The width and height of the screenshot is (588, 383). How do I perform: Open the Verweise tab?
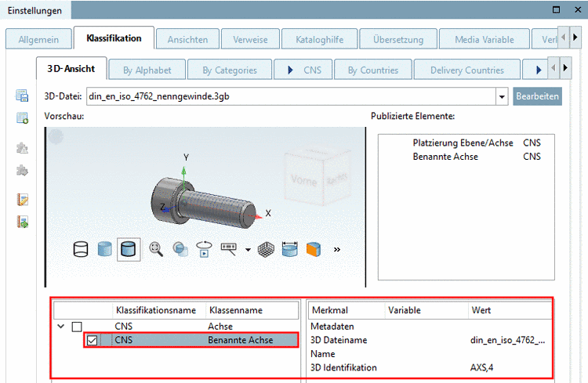[x=250, y=39]
